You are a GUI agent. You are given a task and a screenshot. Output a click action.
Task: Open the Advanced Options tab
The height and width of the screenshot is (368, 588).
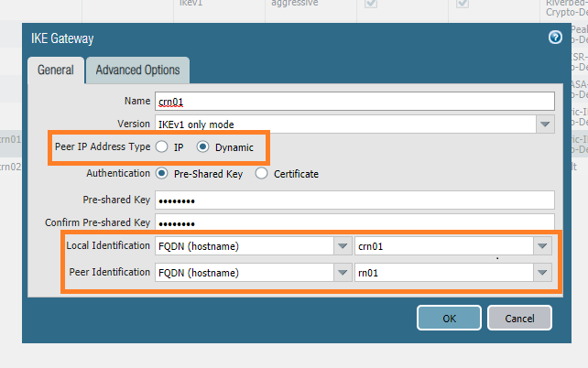(137, 70)
